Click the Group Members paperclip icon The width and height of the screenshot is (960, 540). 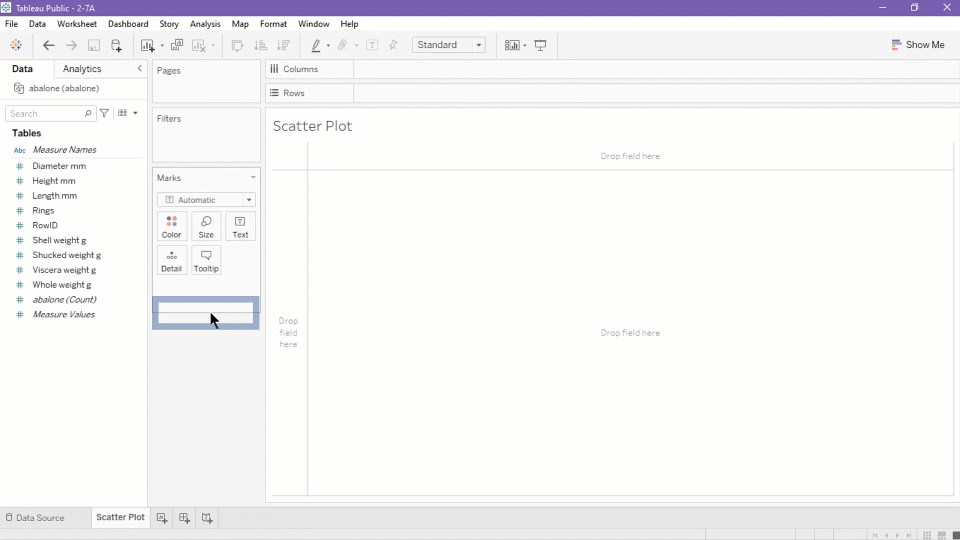[x=342, y=45]
